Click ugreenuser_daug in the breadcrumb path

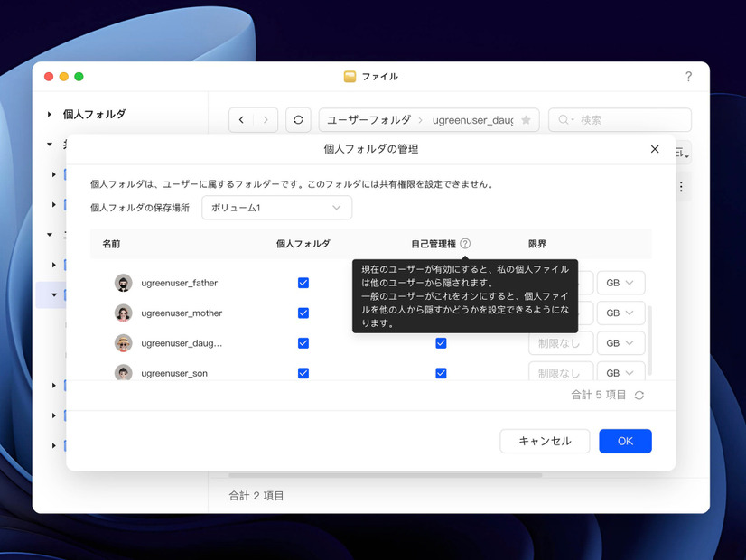click(x=472, y=120)
